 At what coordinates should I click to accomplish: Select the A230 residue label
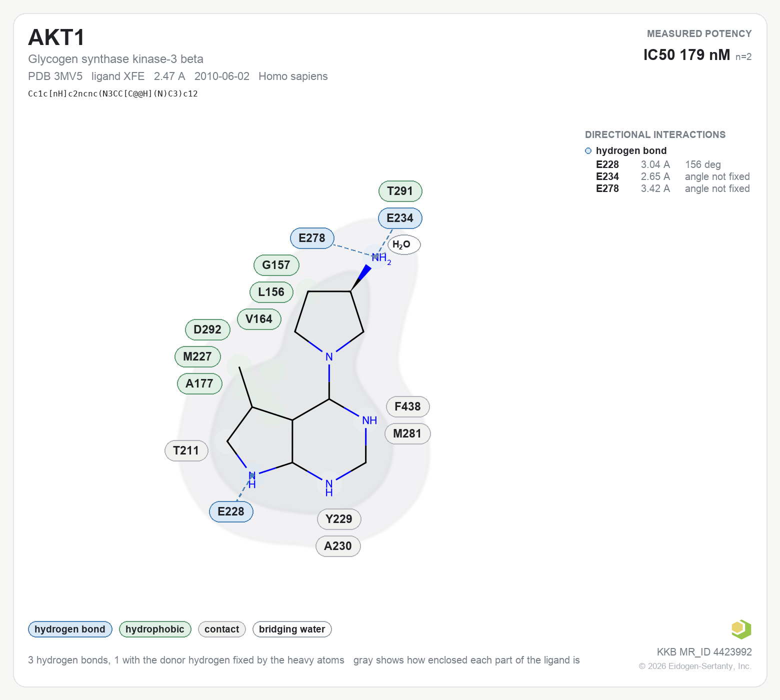(338, 546)
